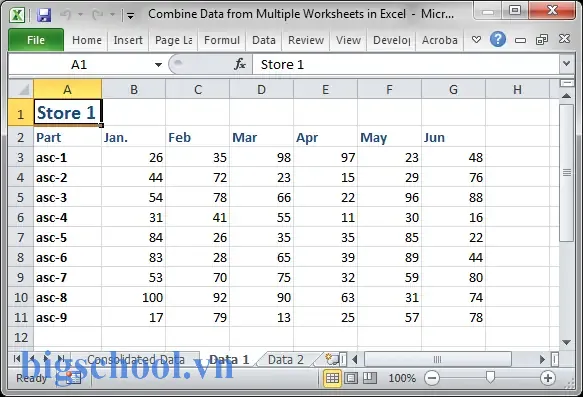Screen dimensions: 583x397
Task: Click horizontal scrollbar right arrow
Action: (x=542, y=359)
